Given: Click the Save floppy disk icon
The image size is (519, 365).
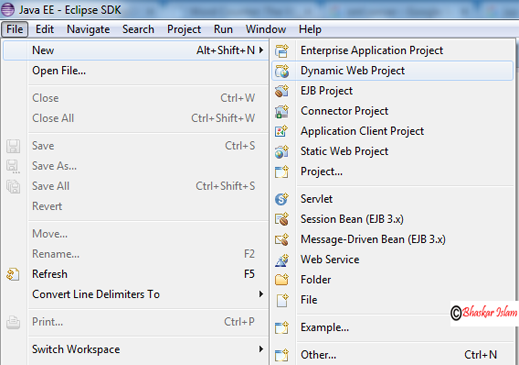Looking at the screenshot, I should tap(13, 146).
